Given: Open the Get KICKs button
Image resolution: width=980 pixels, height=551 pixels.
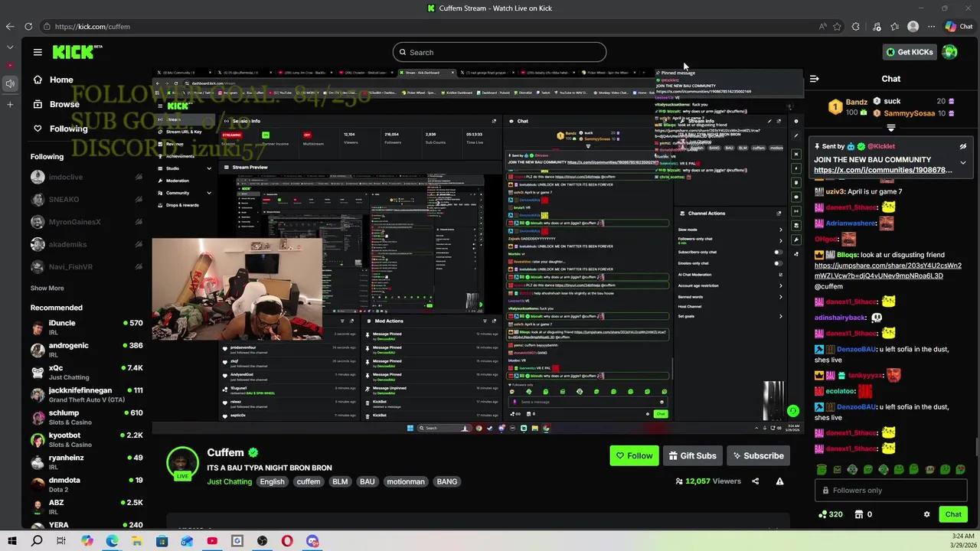Looking at the screenshot, I should click(910, 52).
